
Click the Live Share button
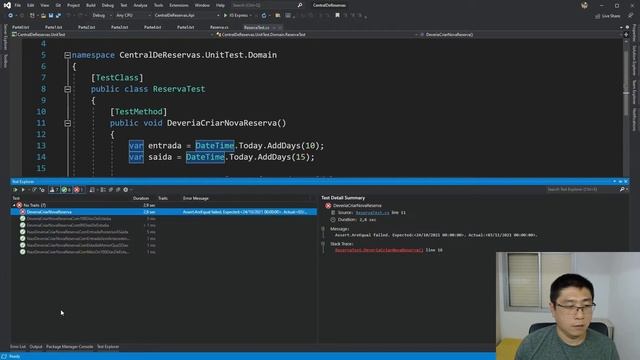point(608,16)
